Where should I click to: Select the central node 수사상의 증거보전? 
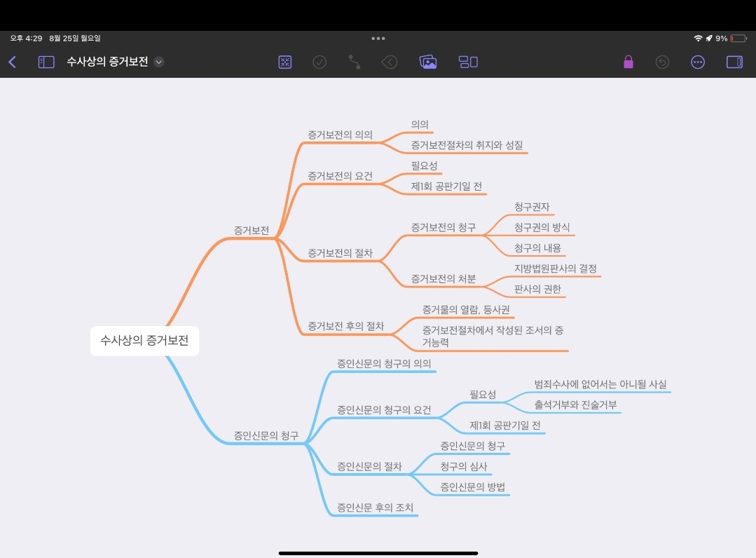144,341
